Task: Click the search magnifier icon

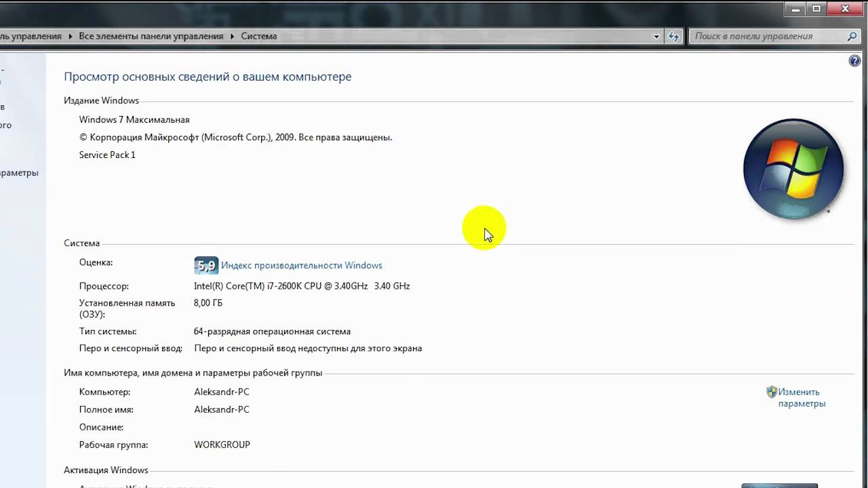Action: 852,37
